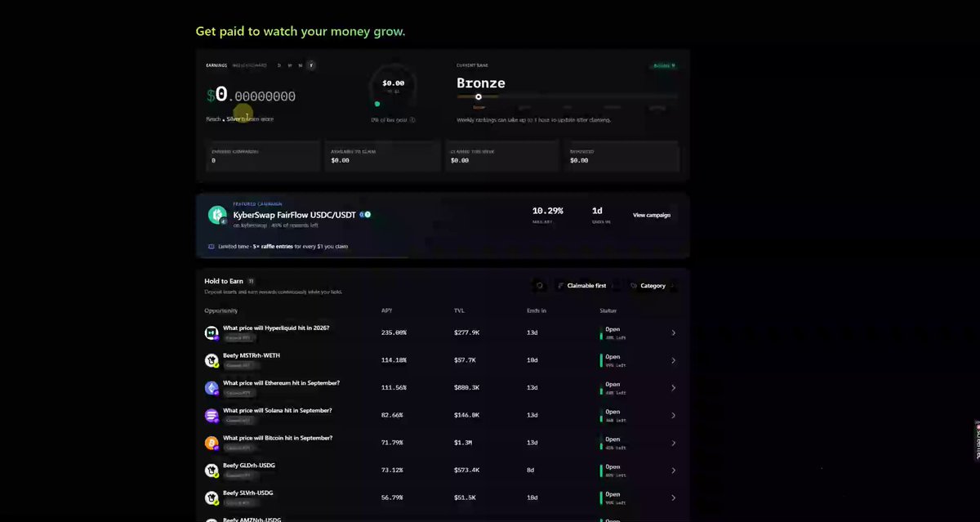Click the Enrolled Campaigns stat card

coord(263,156)
